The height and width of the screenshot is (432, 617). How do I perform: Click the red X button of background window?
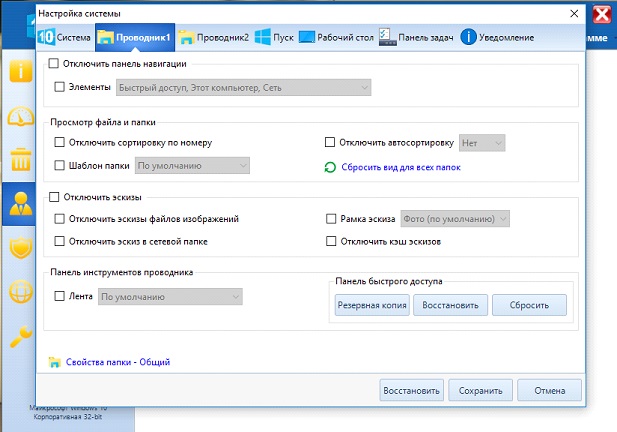click(602, 15)
